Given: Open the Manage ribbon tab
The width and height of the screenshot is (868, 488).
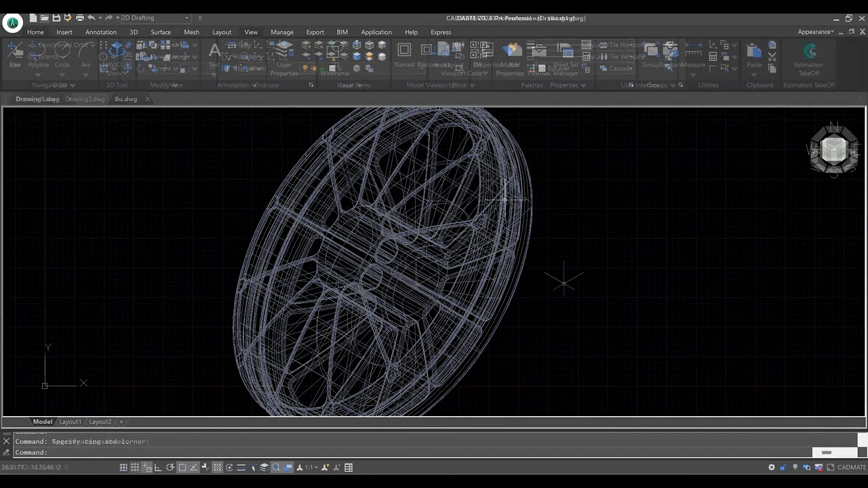Looking at the screenshot, I should tap(282, 32).
